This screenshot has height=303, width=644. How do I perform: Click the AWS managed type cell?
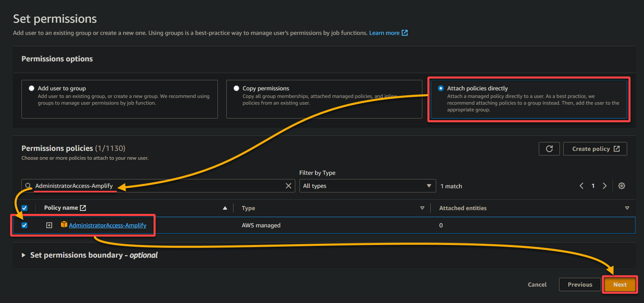click(261, 225)
